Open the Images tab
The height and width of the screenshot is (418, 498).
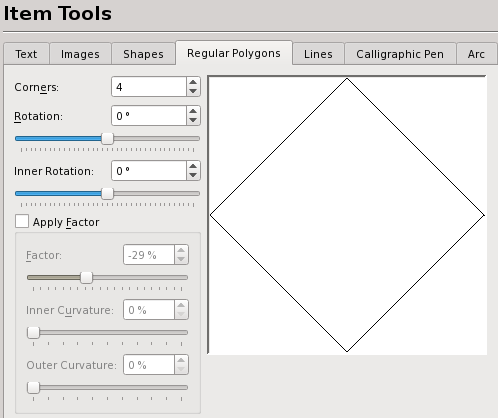(80, 54)
